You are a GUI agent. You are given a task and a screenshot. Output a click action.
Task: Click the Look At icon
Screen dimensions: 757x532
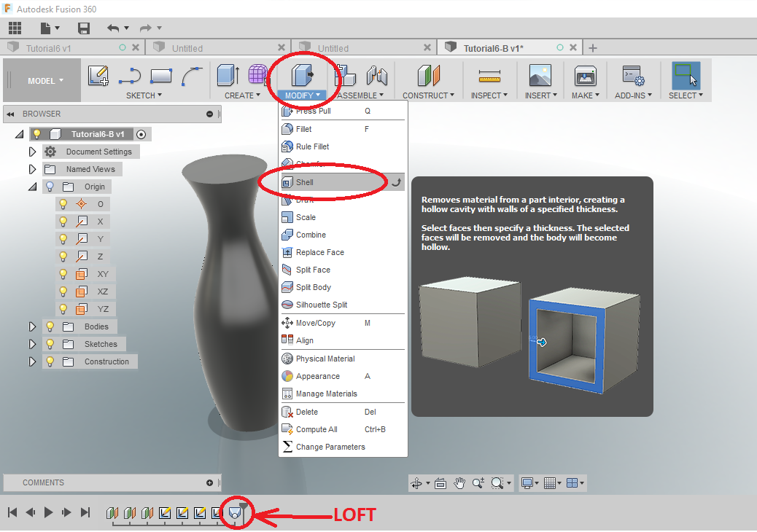[440, 482]
